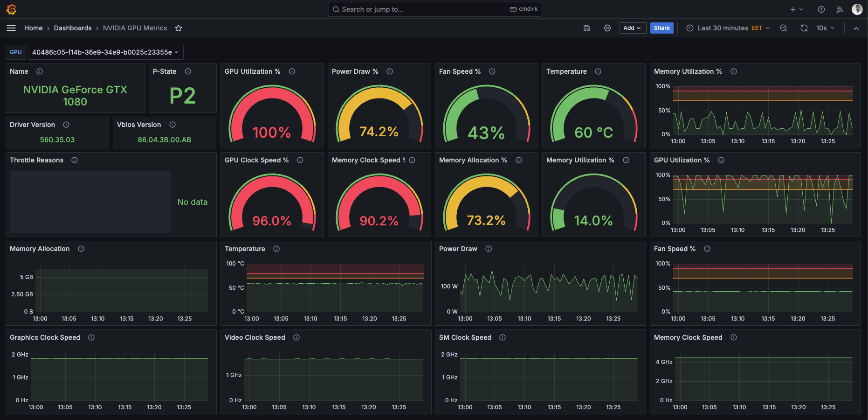Click the No data message
The width and height of the screenshot is (868, 420).
193,202
